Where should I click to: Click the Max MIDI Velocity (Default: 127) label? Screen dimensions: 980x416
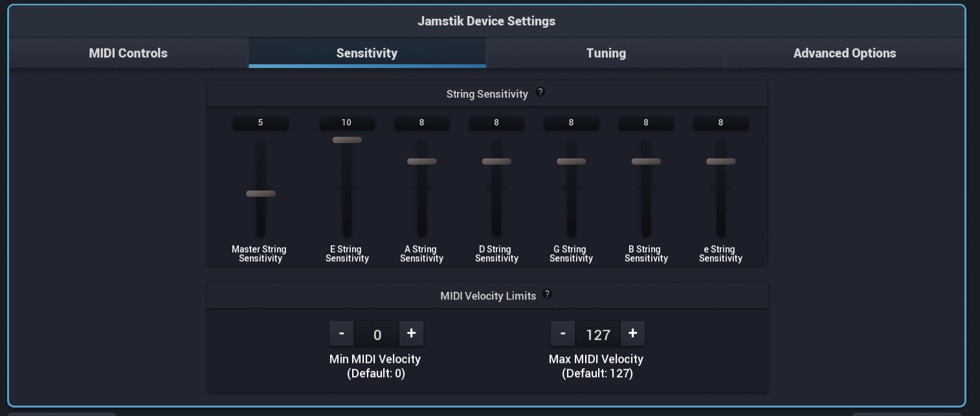pos(597,366)
